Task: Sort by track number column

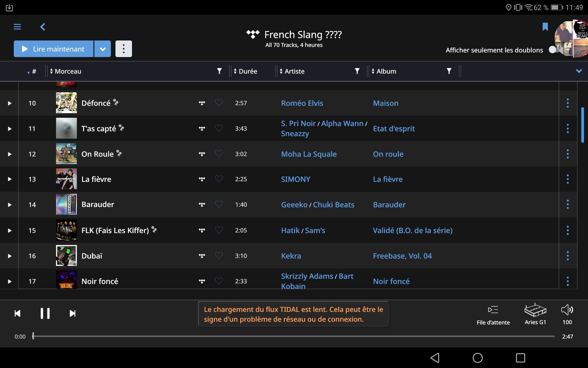Action: [x=32, y=71]
